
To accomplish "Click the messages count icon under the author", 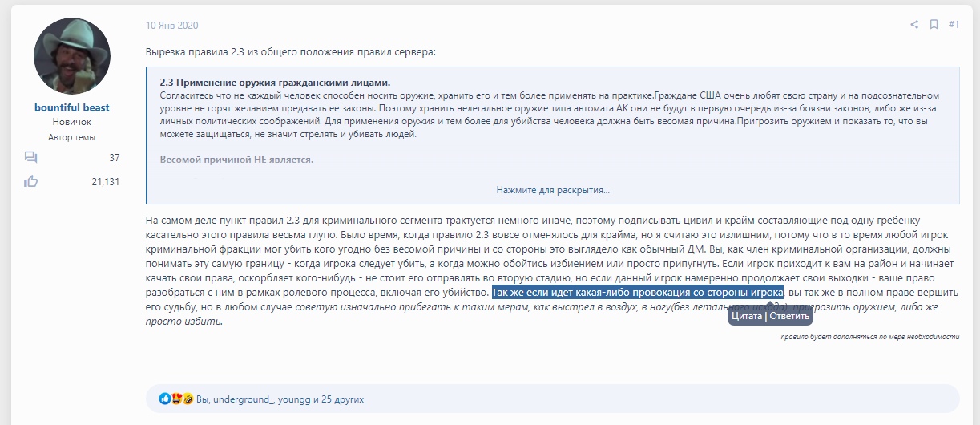I will coord(31,158).
